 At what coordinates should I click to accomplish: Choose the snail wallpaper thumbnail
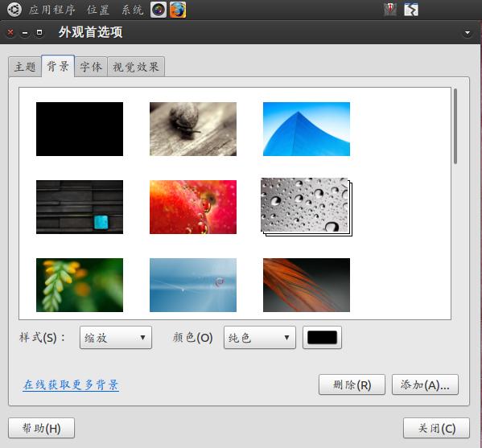click(x=193, y=129)
